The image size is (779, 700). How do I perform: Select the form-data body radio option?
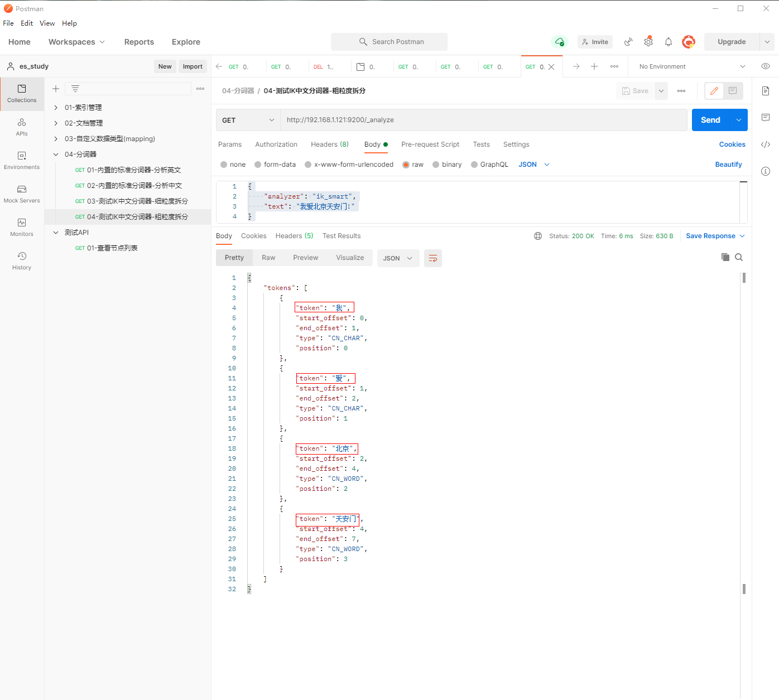(x=258, y=165)
